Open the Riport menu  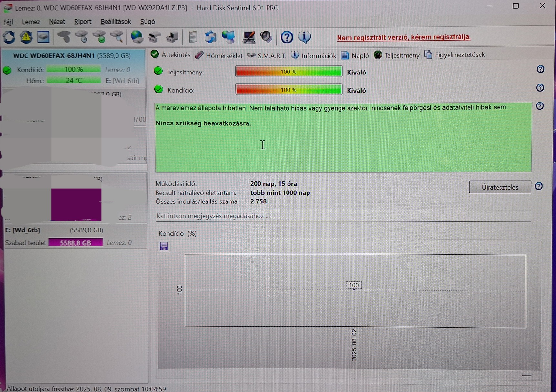pos(83,22)
